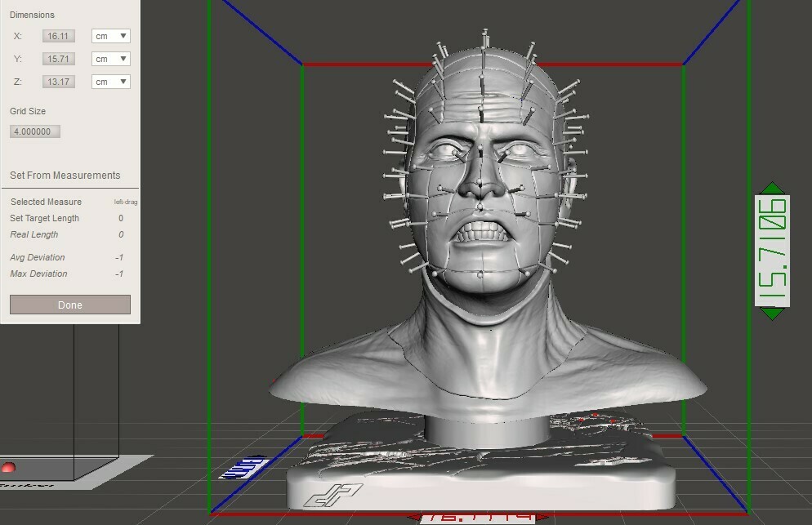Select the upper green scale arrow handle
Viewport: 812px width, 525px height.
point(771,188)
